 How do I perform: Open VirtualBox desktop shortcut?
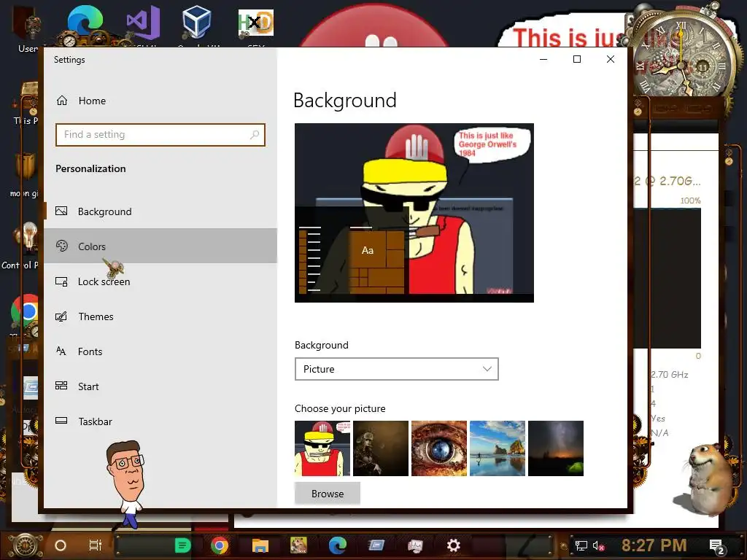[197, 26]
